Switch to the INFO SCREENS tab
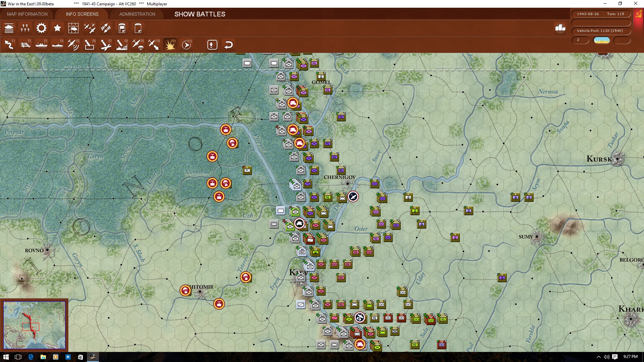The width and height of the screenshot is (644, 362). [82, 14]
